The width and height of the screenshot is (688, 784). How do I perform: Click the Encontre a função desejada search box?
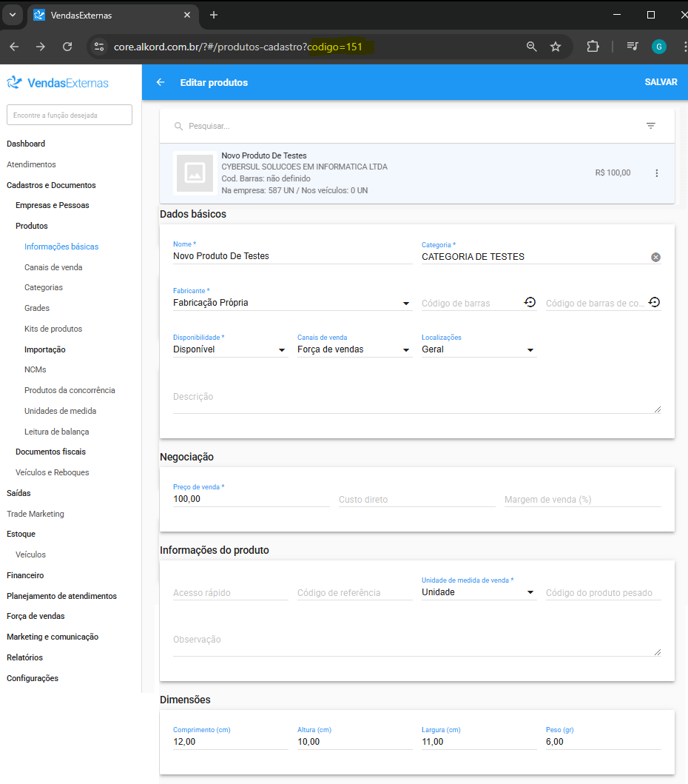point(70,115)
